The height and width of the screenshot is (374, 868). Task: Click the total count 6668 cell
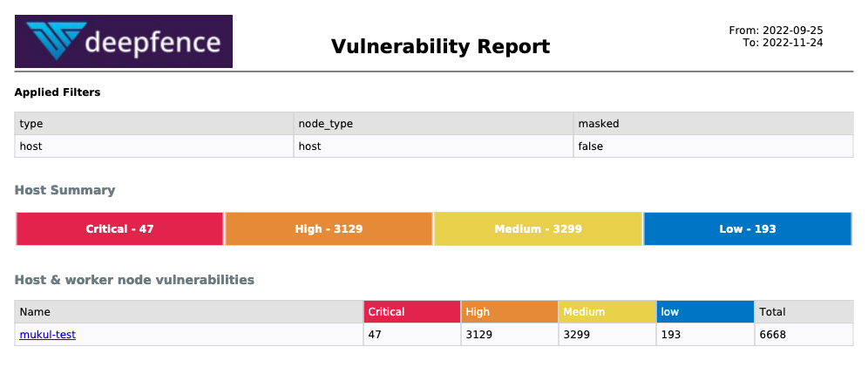coord(804,335)
